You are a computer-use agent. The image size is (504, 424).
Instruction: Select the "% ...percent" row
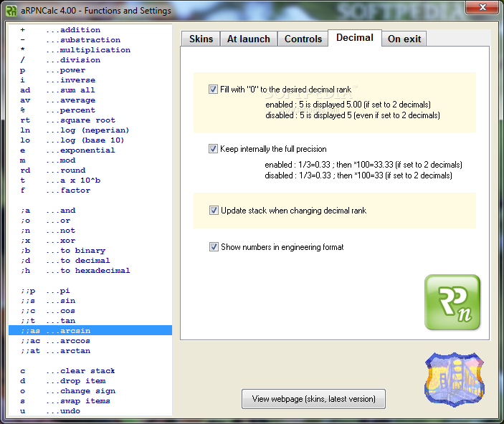(90, 110)
